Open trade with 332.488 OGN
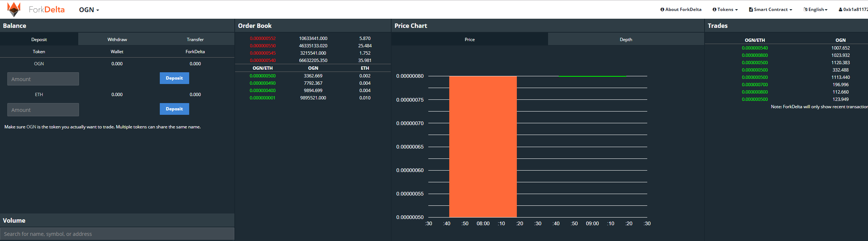The height and width of the screenshot is (241, 868). tap(786, 70)
